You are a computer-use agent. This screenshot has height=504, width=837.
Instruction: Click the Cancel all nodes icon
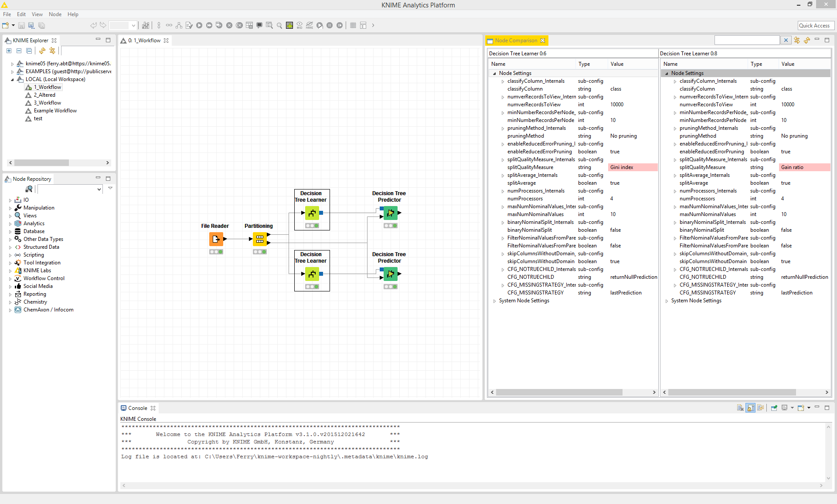239,25
